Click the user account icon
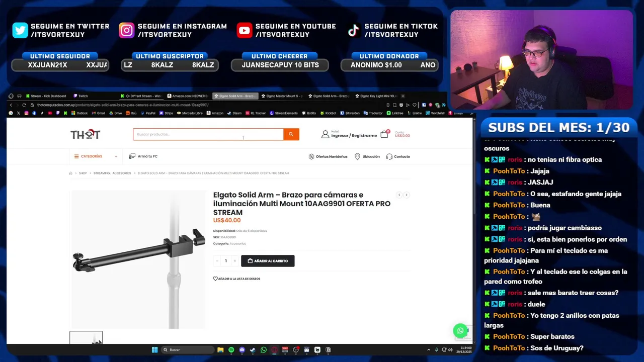This screenshot has height=362, width=644. pos(325,134)
